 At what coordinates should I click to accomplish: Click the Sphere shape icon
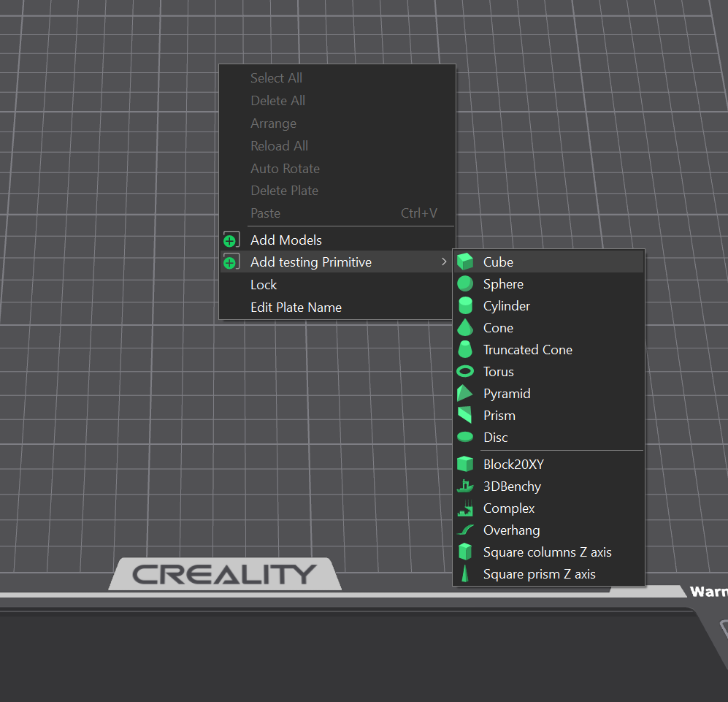click(465, 284)
